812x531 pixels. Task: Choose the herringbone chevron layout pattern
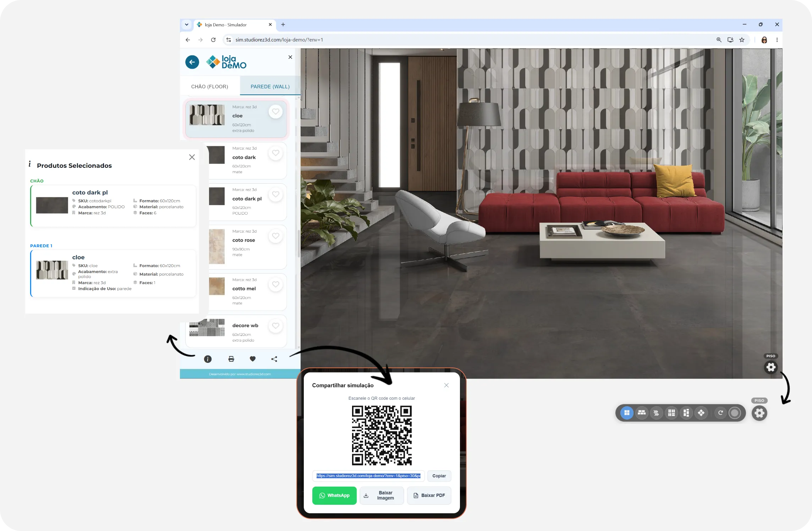click(x=656, y=413)
